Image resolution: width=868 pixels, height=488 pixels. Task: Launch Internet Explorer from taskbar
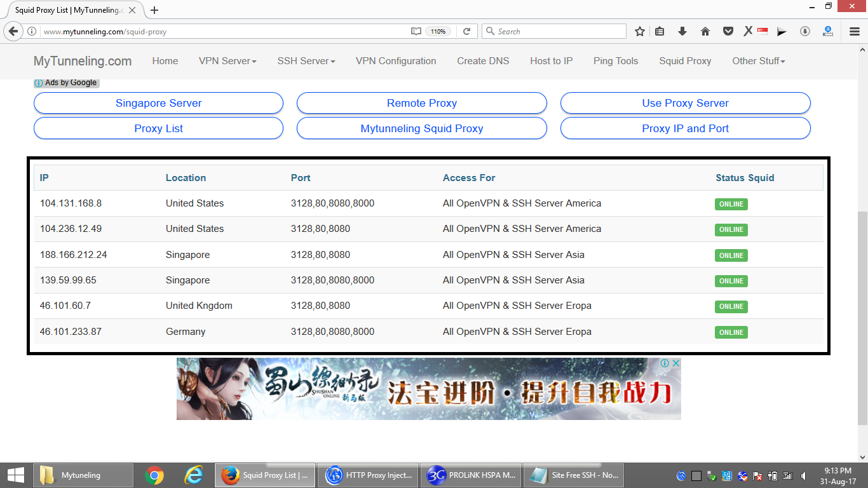click(193, 475)
